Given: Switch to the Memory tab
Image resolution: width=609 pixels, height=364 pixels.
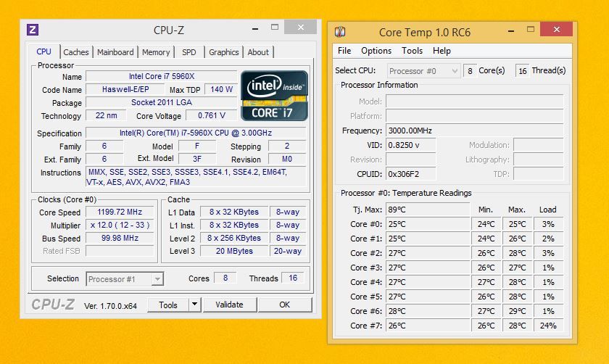Looking at the screenshot, I should pos(156,52).
